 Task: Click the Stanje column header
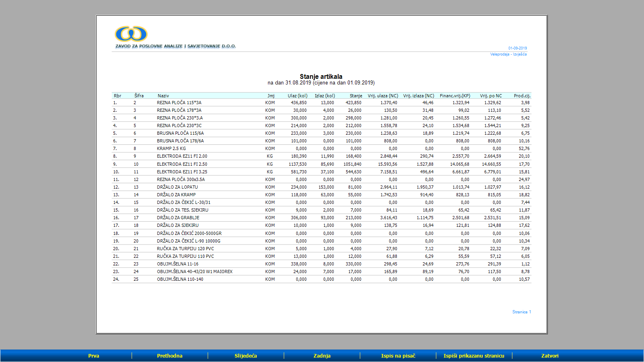[355, 96]
